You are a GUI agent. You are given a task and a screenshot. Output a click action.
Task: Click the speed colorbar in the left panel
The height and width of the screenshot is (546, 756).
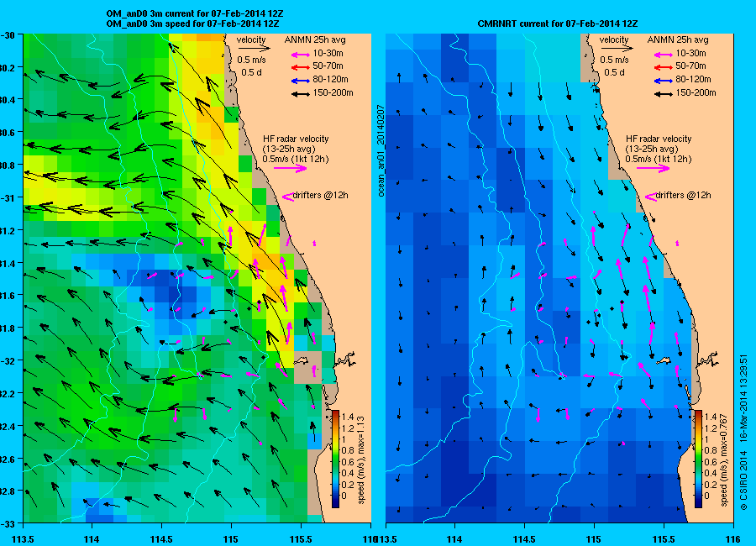(335, 459)
